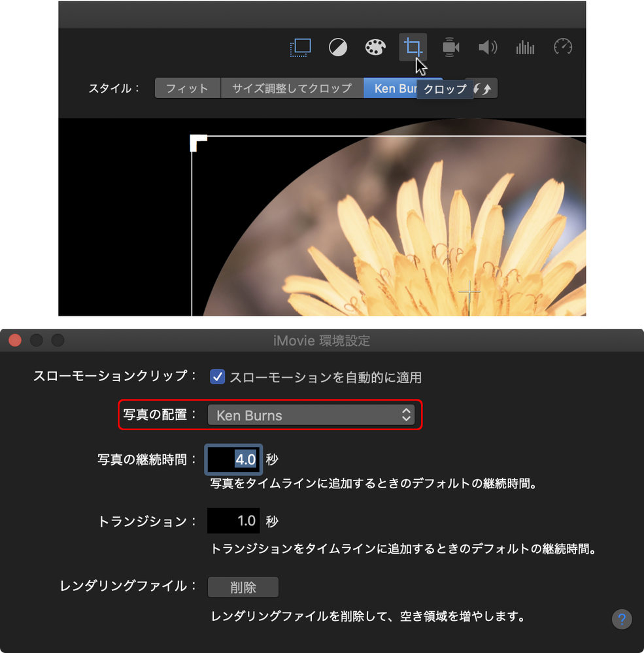Switch crop style to フィット
The image size is (644, 653).
point(187,88)
